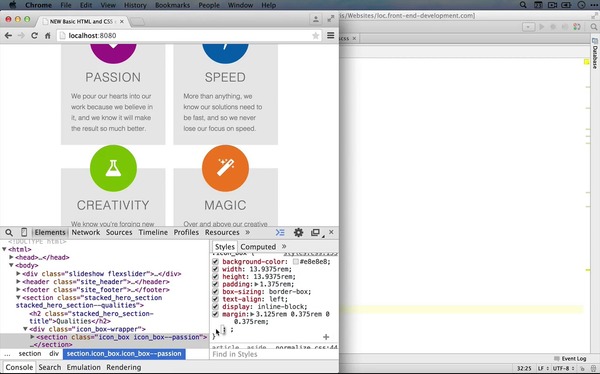Viewport: 600px width, 374px height.
Task: Close the DevTools panel
Action: pos(331,232)
